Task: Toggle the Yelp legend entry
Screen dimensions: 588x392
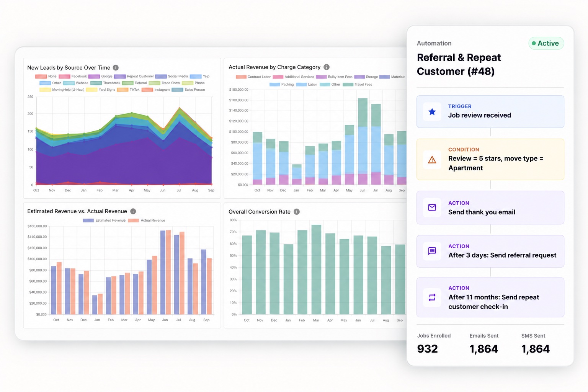Action: (x=199, y=77)
